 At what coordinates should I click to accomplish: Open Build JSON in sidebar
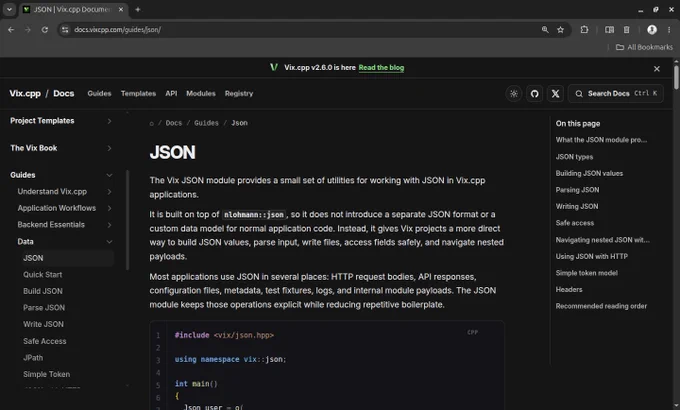pos(43,291)
